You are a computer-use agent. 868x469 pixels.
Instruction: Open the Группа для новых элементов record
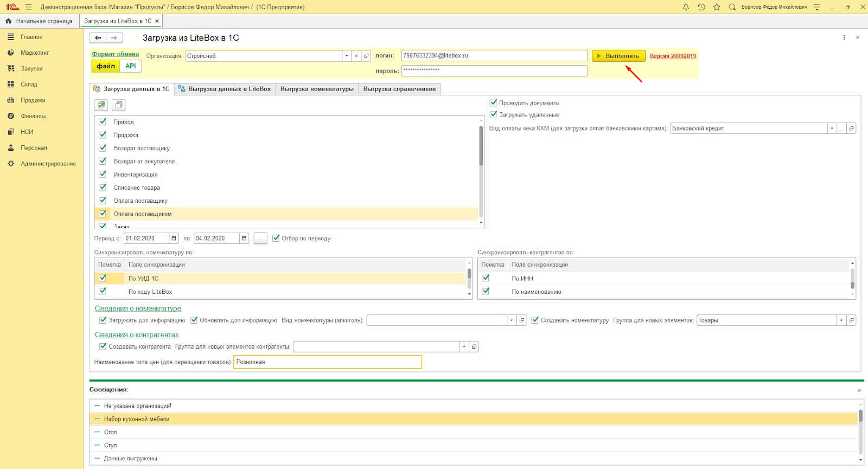click(851, 320)
